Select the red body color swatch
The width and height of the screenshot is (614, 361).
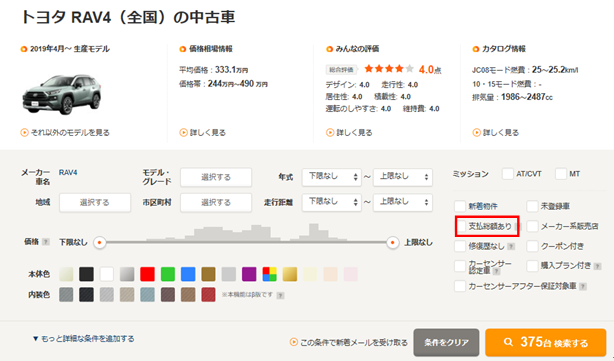coord(148,274)
